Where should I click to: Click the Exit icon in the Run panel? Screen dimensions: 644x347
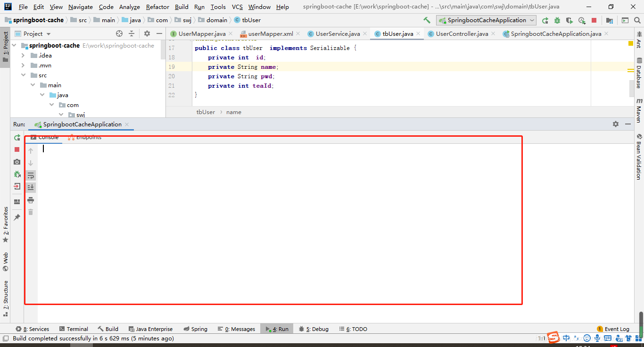click(17, 186)
